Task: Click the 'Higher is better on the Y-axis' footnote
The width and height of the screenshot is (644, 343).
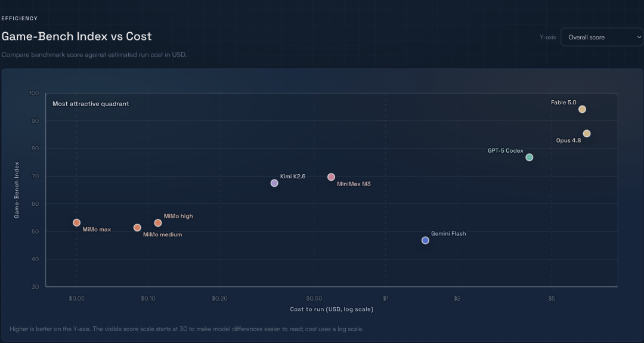Action: tap(187, 329)
